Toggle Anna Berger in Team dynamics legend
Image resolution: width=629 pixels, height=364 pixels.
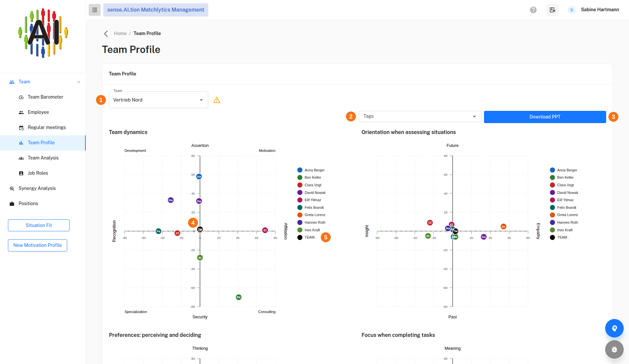[x=311, y=170]
